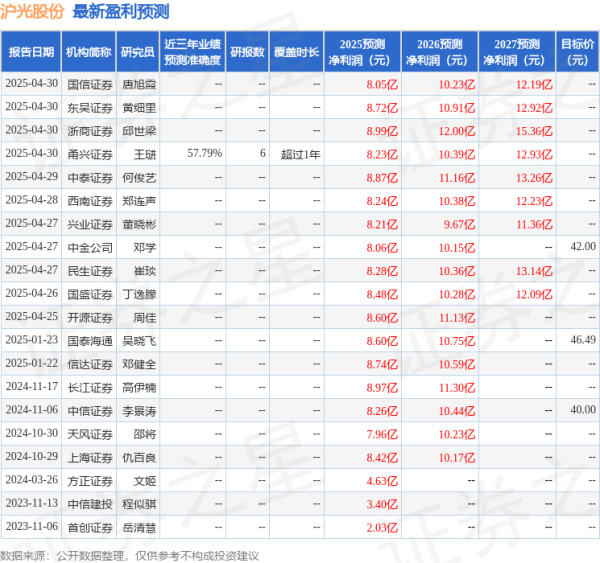Click the 2025预测净利润 column header
This screenshot has width=600, height=563.
tap(361, 52)
